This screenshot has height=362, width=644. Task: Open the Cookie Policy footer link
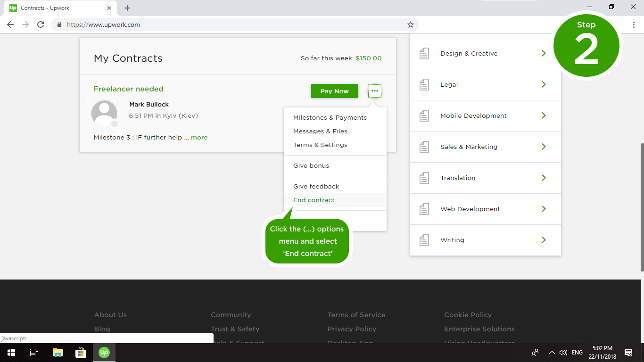click(468, 315)
